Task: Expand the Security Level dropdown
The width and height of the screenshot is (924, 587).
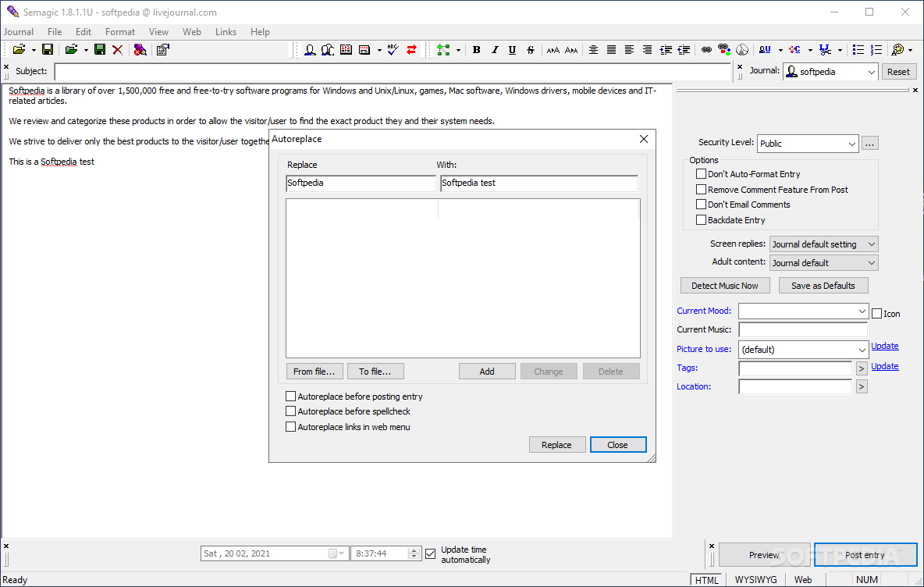Action: [x=851, y=144]
